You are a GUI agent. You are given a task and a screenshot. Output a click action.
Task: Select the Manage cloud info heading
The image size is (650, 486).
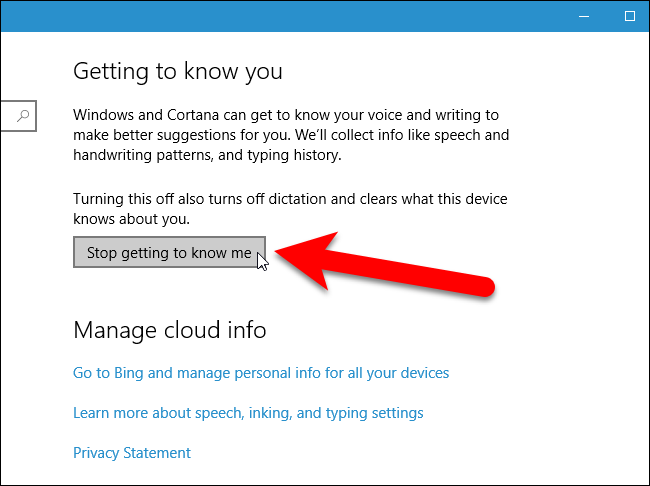point(170,329)
